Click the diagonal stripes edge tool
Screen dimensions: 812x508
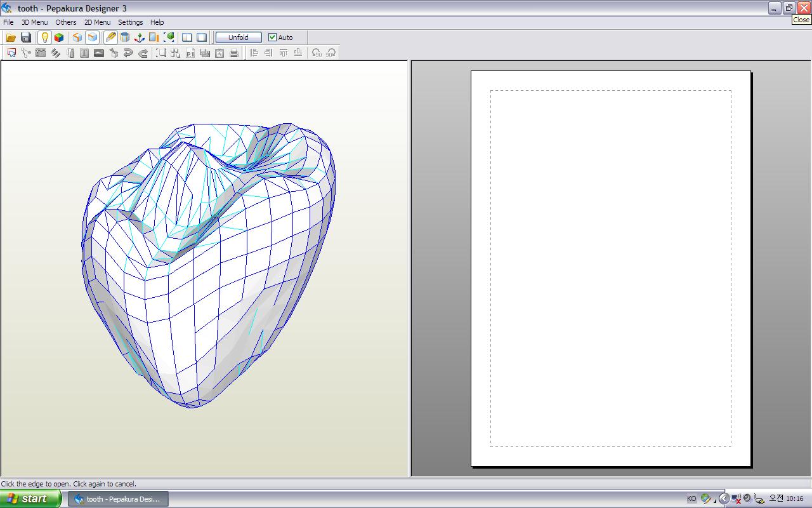55,53
